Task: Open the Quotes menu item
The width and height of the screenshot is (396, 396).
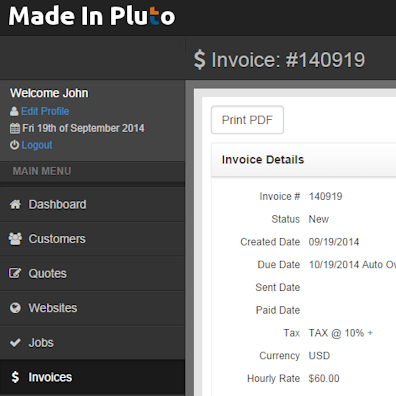Action: coord(92,273)
